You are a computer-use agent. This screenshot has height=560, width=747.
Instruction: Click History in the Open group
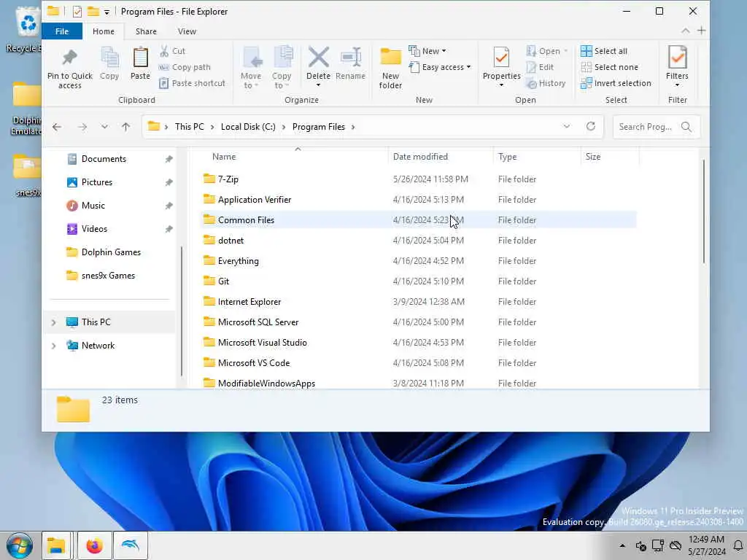point(546,83)
